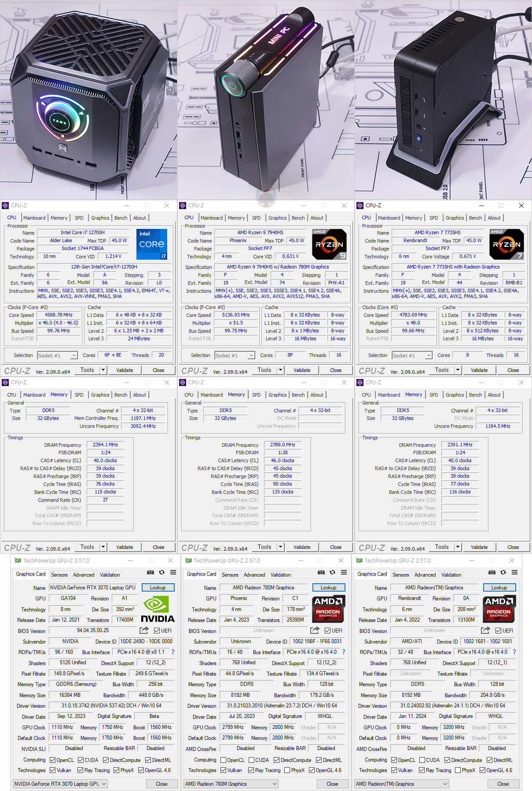The image size is (532, 791).
Task: Click the AMD Radeon logo in Radeon 780M GPU-Z
Action: pos(328,609)
